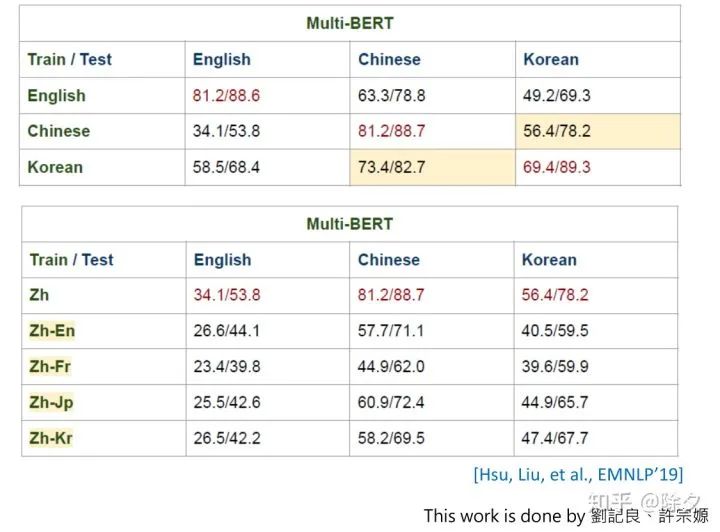This screenshot has height=532, width=720.
Task: Select the Zh-Fr row label
Action: tap(50, 367)
